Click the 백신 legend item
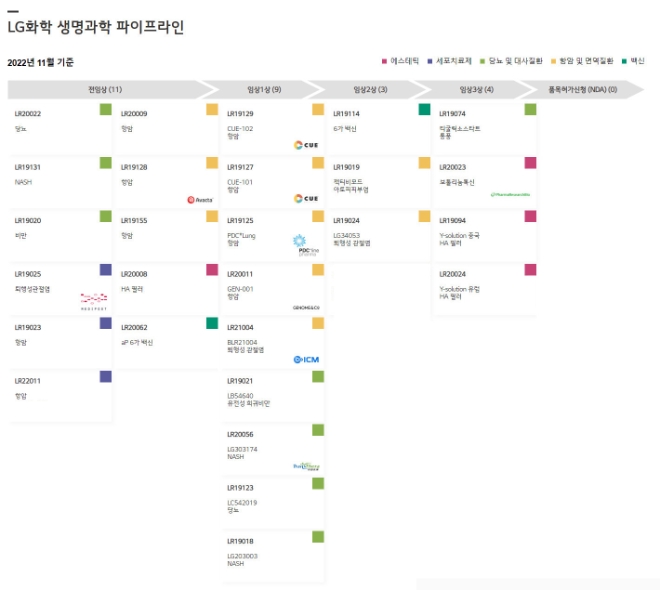The width and height of the screenshot is (660, 590). 632,62
